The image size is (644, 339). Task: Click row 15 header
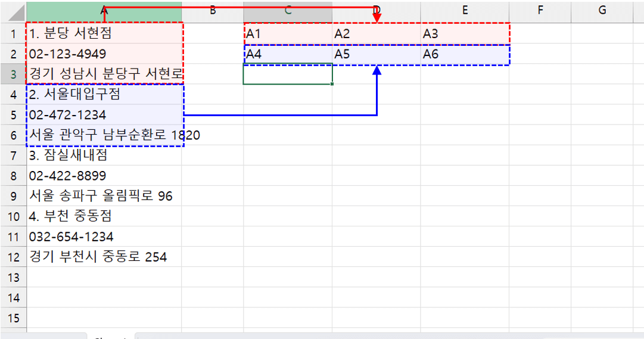pyautogui.click(x=13, y=318)
